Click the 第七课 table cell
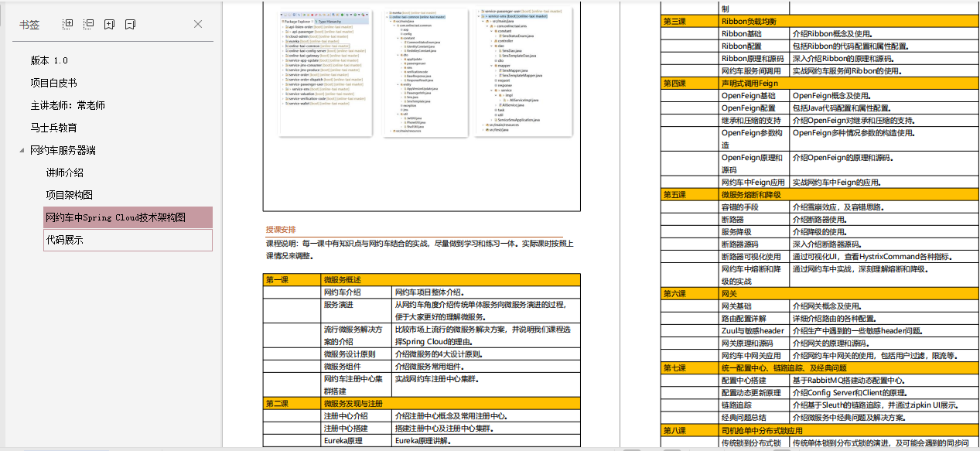This screenshot has width=980, height=451. tap(690, 368)
